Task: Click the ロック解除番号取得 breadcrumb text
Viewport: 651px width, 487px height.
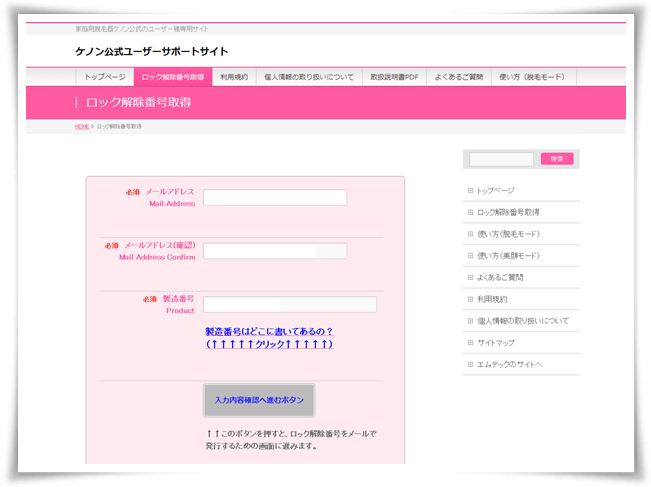Action: coord(119,126)
